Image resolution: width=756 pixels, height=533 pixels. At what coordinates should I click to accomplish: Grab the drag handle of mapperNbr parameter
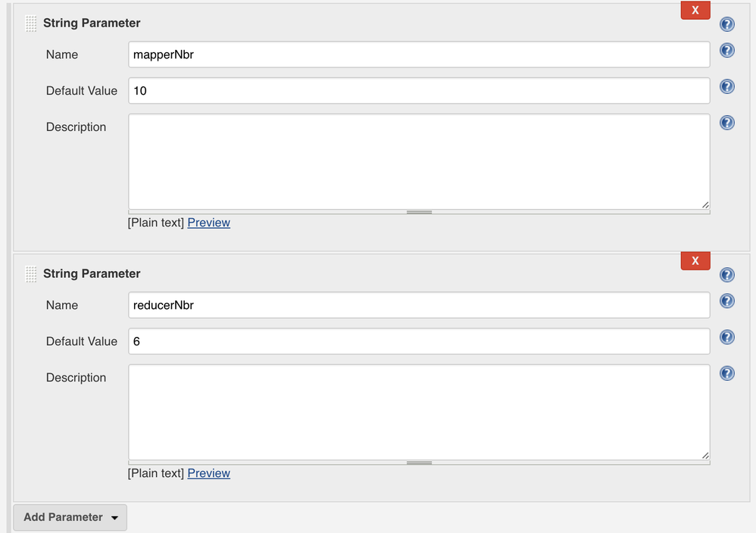click(x=31, y=23)
